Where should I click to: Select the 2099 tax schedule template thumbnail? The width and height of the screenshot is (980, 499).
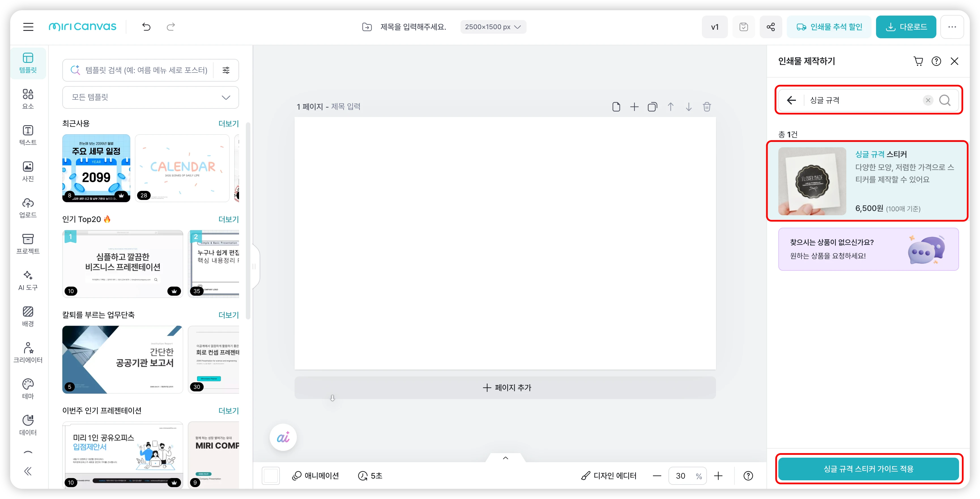coord(96,168)
